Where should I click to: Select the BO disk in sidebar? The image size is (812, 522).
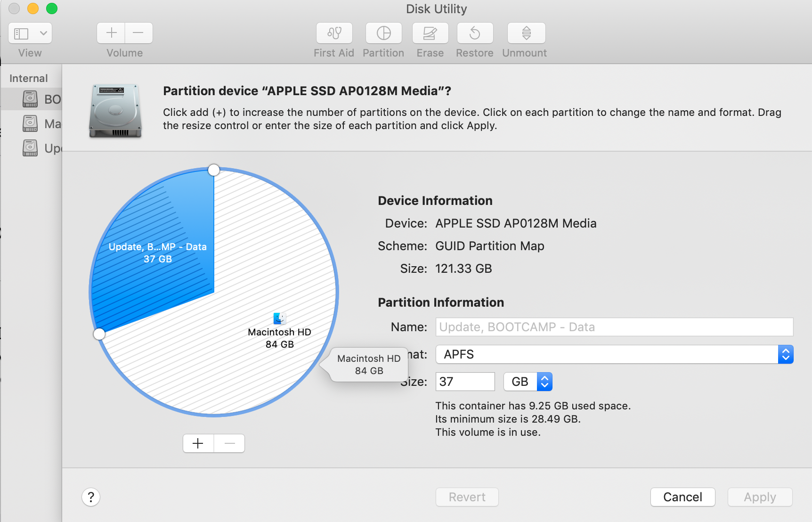(32, 99)
